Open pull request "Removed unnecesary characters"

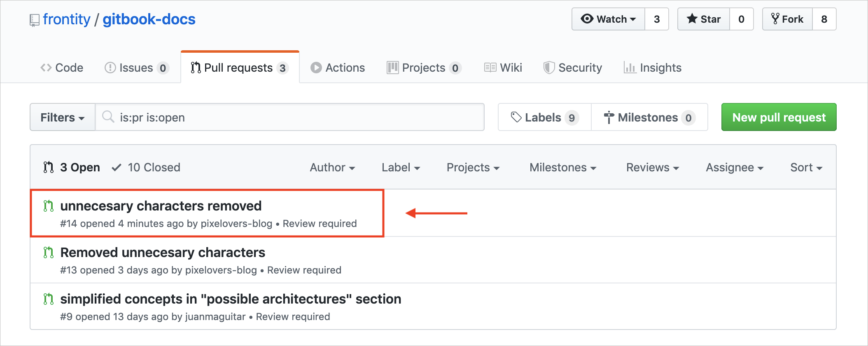click(163, 252)
